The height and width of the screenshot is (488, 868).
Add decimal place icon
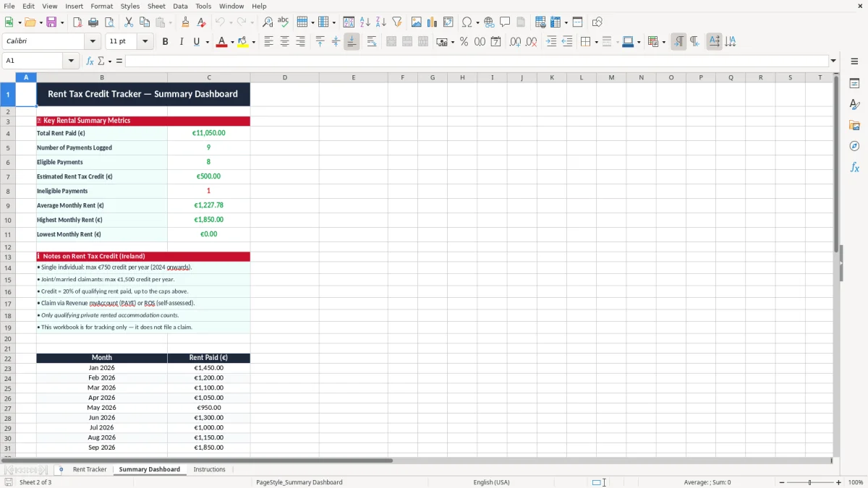coord(515,42)
